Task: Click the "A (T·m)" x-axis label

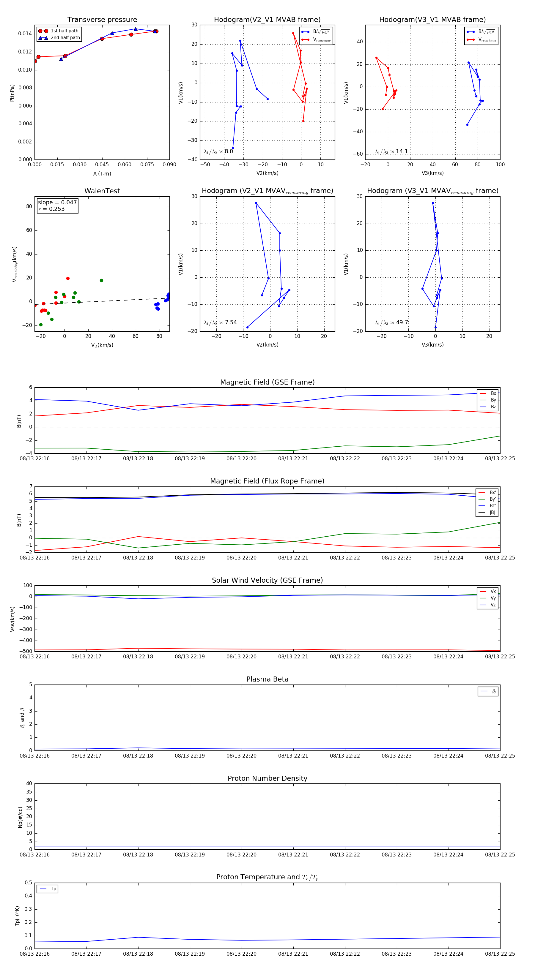Action: tap(102, 173)
